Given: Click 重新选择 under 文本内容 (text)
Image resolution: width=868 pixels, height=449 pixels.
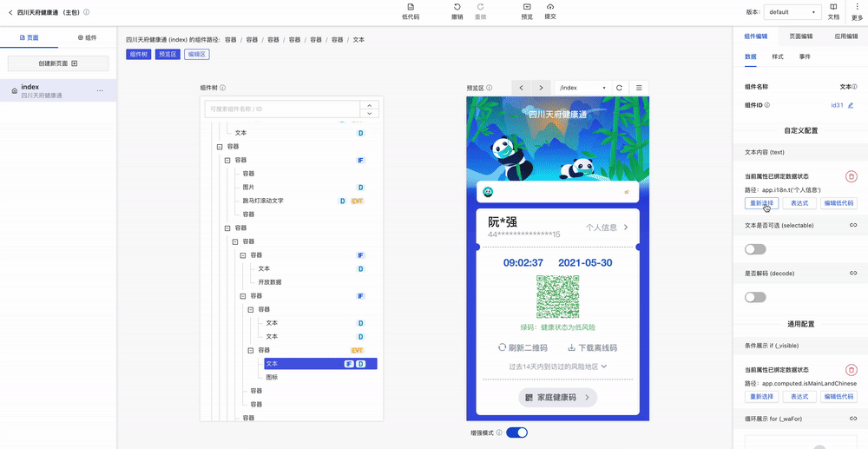Looking at the screenshot, I should 762,203.
